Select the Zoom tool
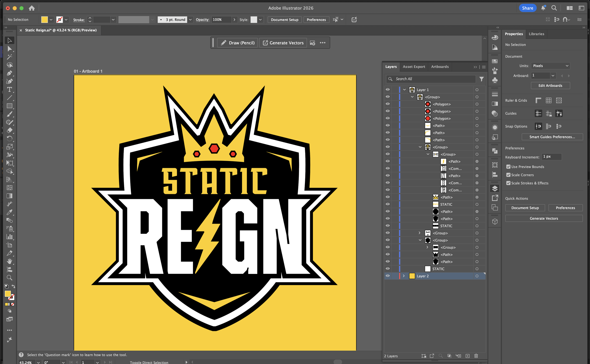The height and width of the screenshot is (364, 590). 9,277
